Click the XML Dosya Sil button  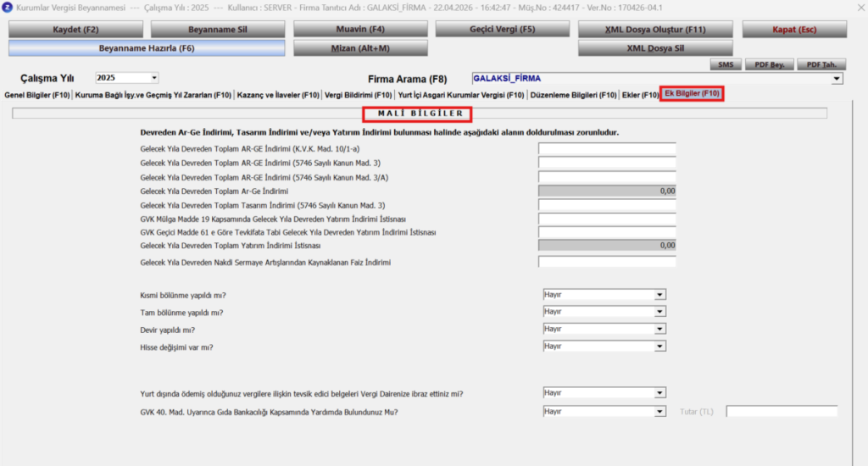(655, 48)
